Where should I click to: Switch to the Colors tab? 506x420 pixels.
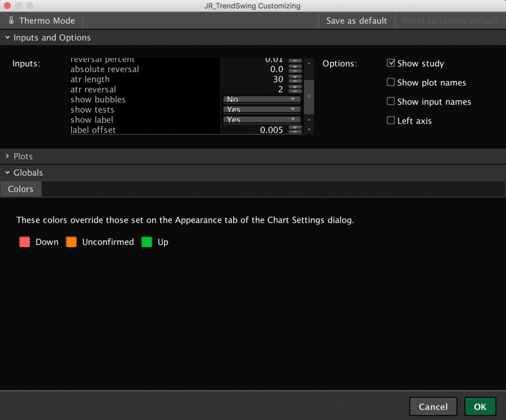click(x=21, y=189)
